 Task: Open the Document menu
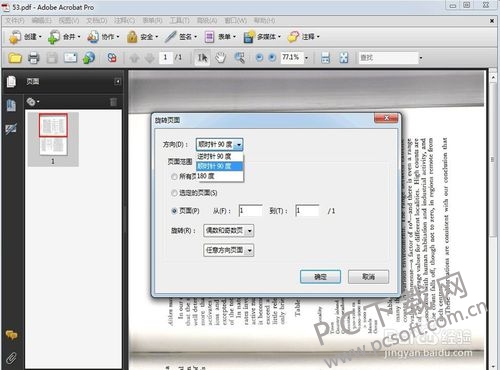(x=97, y=21)
